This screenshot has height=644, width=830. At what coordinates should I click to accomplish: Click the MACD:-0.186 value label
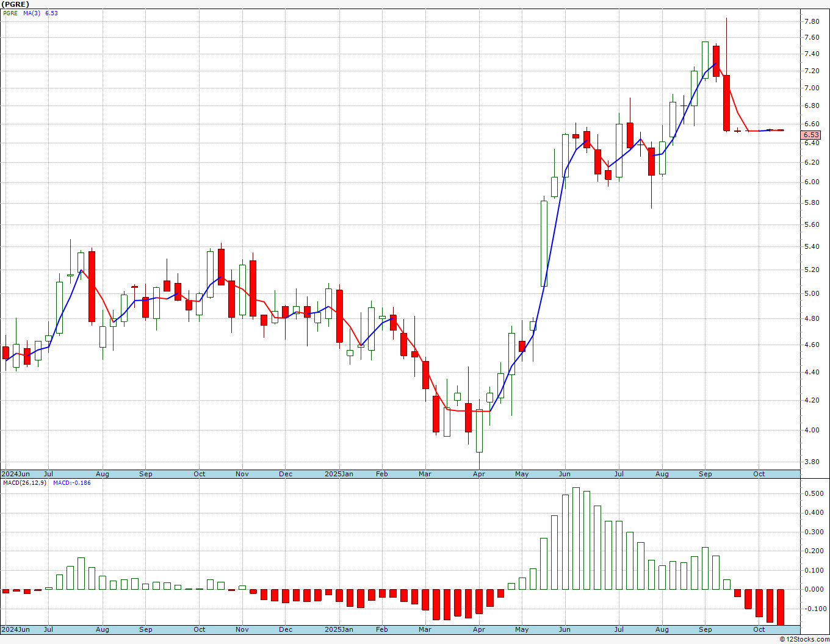pos(72,483)
